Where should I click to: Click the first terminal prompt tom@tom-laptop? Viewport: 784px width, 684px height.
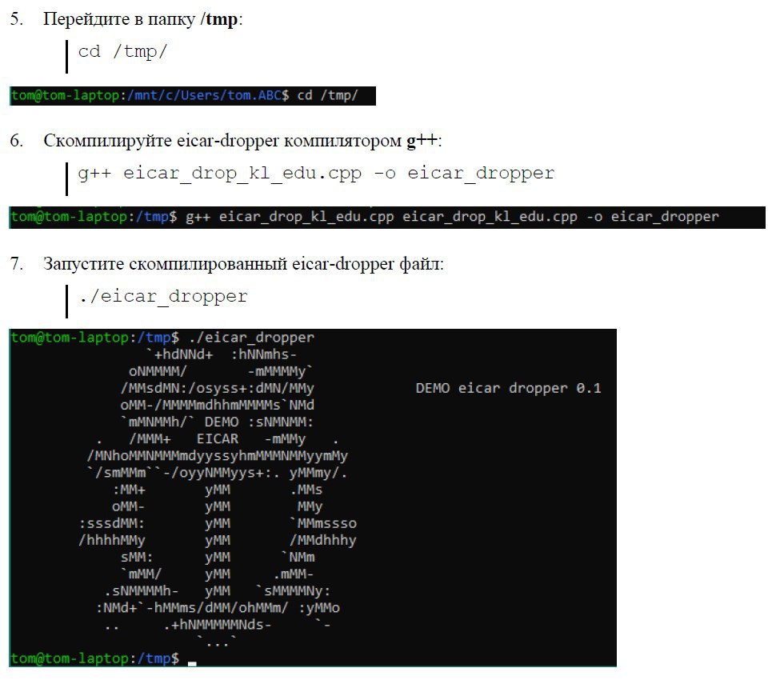[65, 95]
